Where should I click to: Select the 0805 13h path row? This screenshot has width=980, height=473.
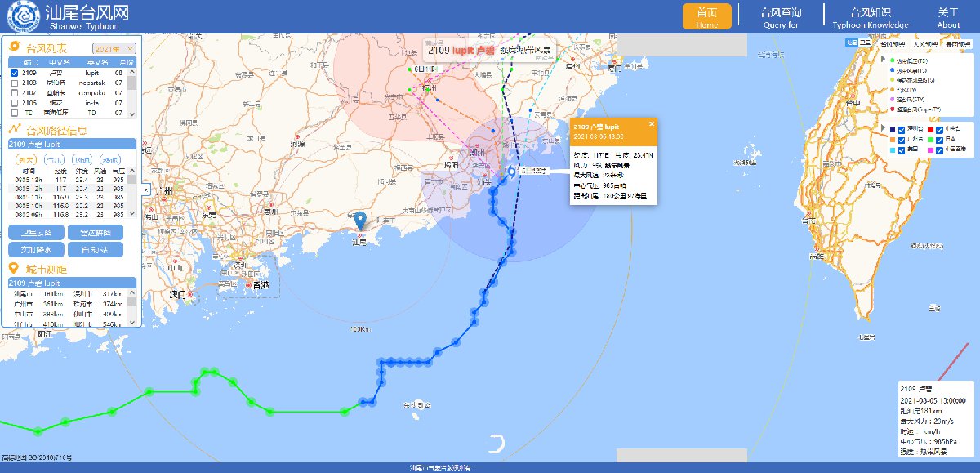[67, 178]
